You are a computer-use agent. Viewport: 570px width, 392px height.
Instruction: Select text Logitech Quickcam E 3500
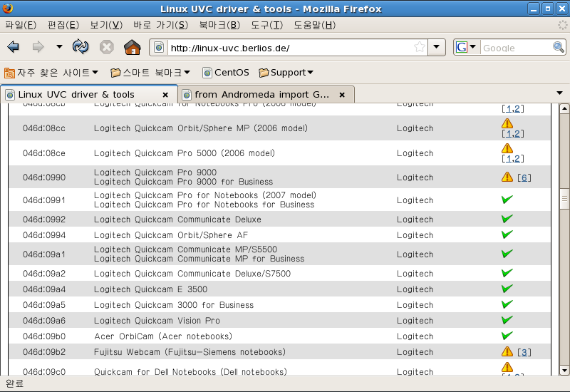point(150,289)
